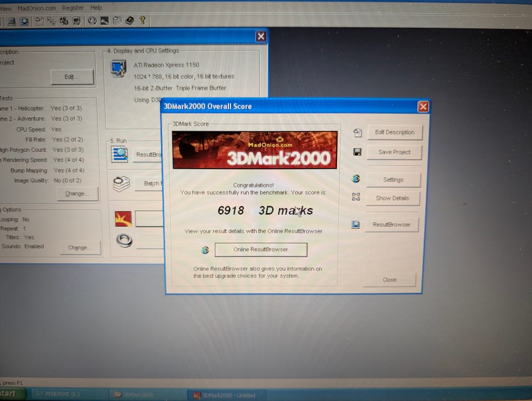Click the floppy disk icon beside Save Project
This screenshot has width=532, height=401.
[x=357, y=152]
